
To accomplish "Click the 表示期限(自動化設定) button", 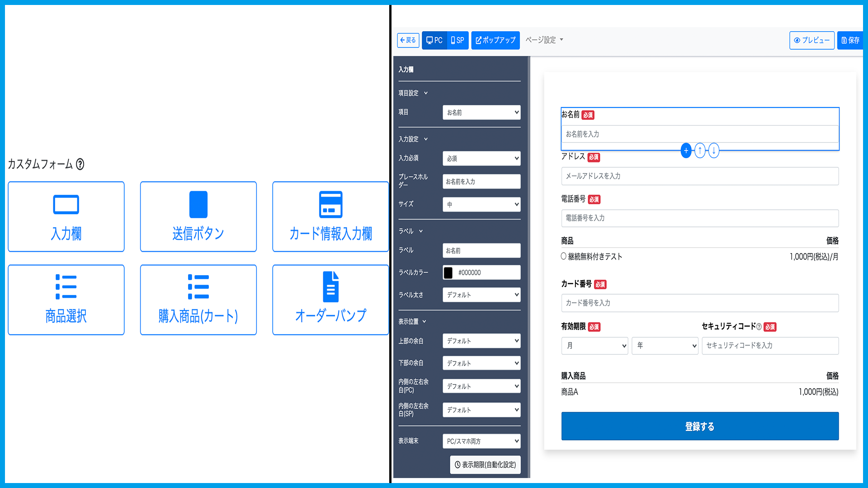I will coord(485,465).
